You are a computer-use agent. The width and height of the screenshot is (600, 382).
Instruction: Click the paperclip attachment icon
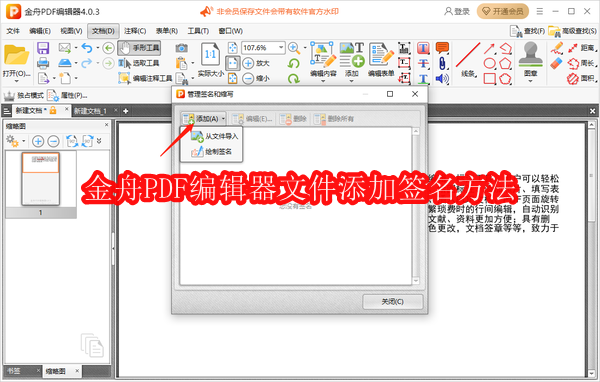point(442,63)
